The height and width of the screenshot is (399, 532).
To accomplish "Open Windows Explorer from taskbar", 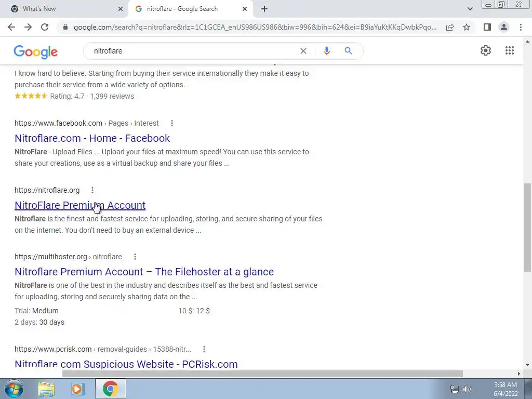I will pos(46,389).
